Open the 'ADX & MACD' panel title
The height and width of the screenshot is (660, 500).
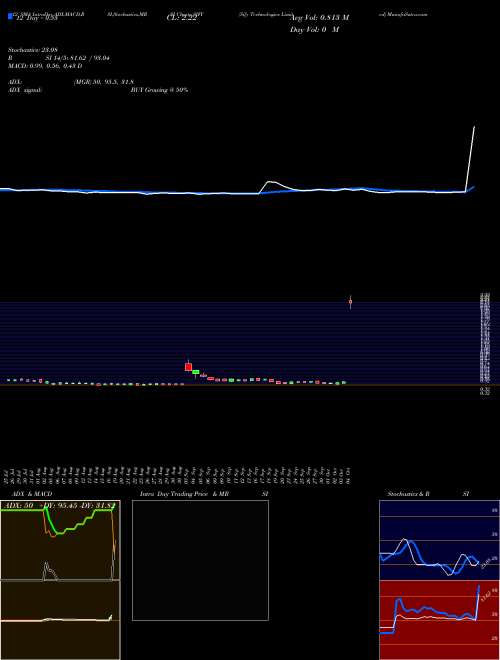(32, 494)
